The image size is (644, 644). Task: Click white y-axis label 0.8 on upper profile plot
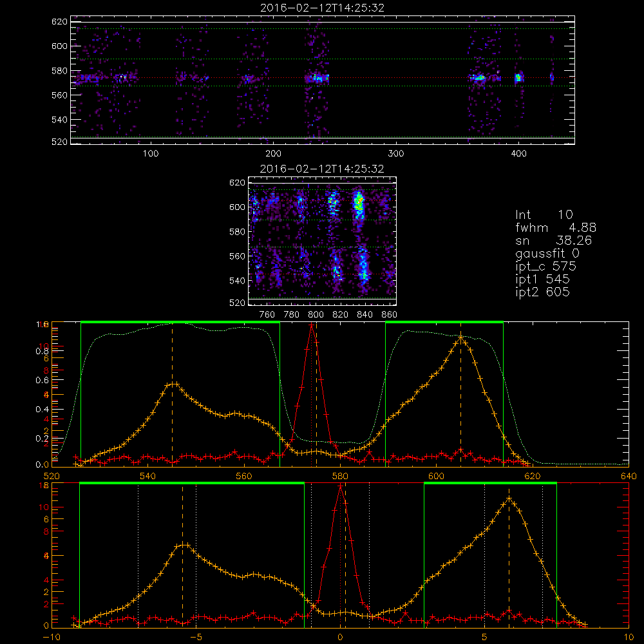42,351
